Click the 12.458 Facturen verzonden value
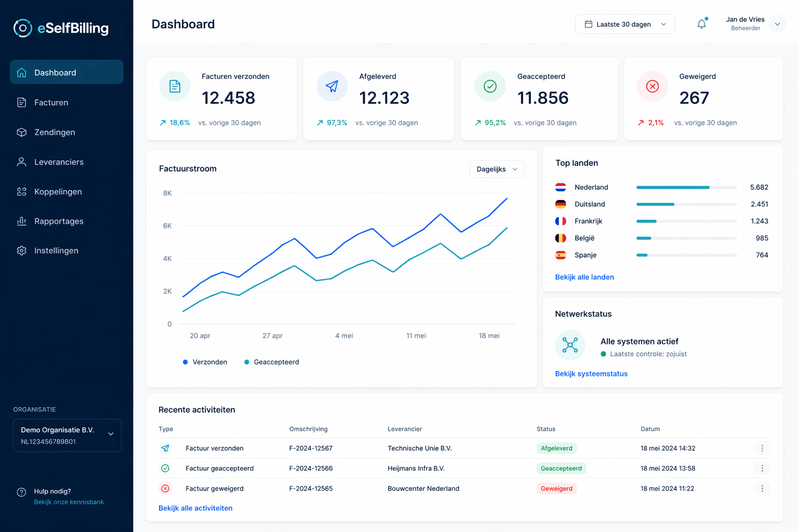 pyautogui.click(x=229, y=98)
